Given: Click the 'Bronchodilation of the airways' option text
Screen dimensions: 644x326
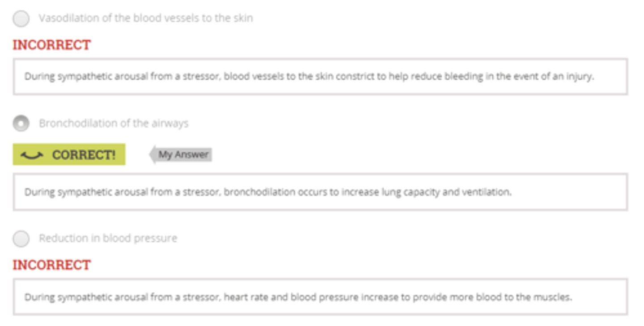Looking at the screenshot, I should click(114, 123).
